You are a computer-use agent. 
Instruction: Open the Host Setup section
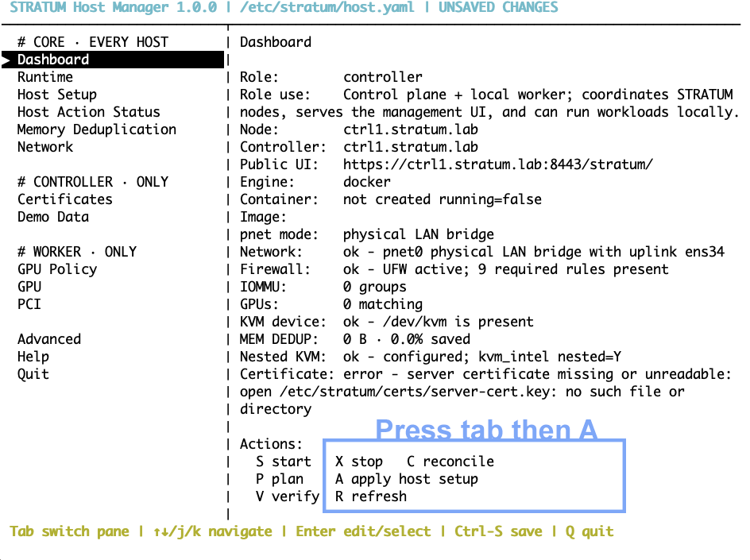[57, 95]
